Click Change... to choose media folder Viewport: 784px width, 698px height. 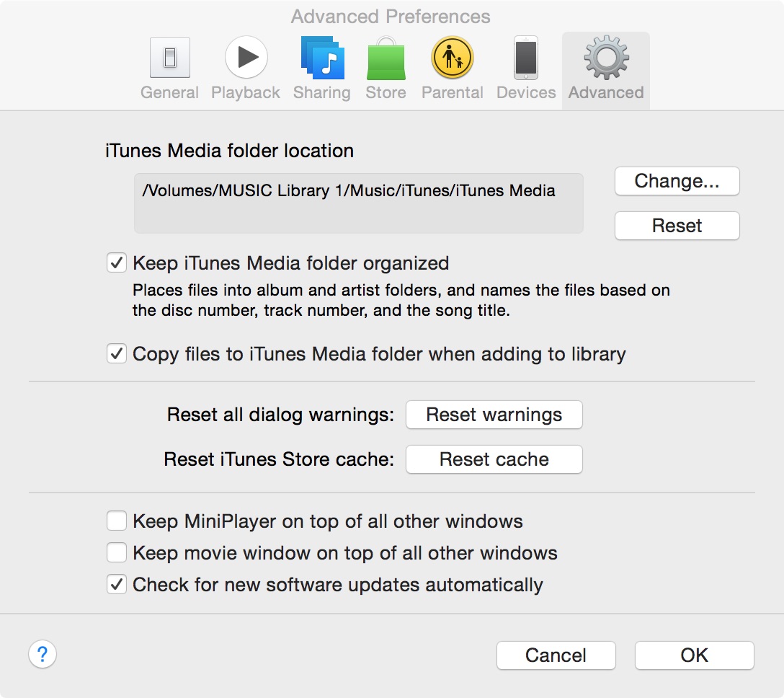tap(677, 181)
